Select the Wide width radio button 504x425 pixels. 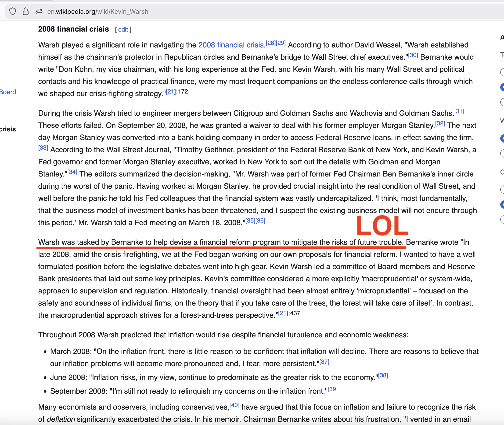point(502,153)
